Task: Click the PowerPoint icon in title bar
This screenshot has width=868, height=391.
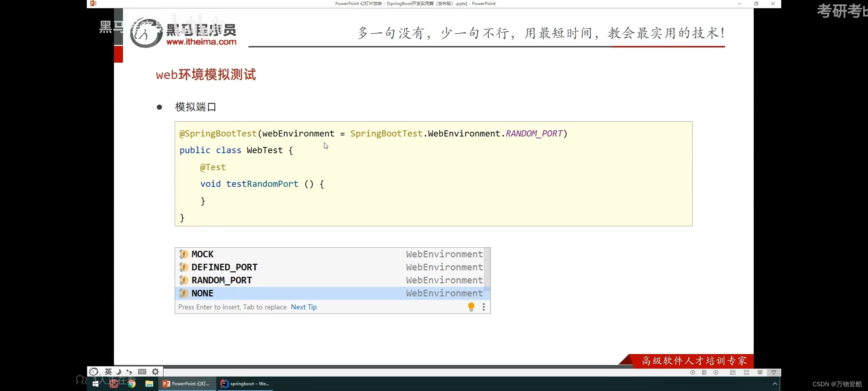Action: [x=93, y=4]
